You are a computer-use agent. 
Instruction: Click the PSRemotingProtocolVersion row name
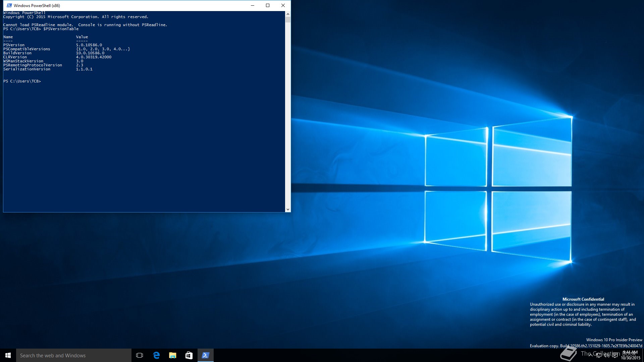tap(33, 65)
